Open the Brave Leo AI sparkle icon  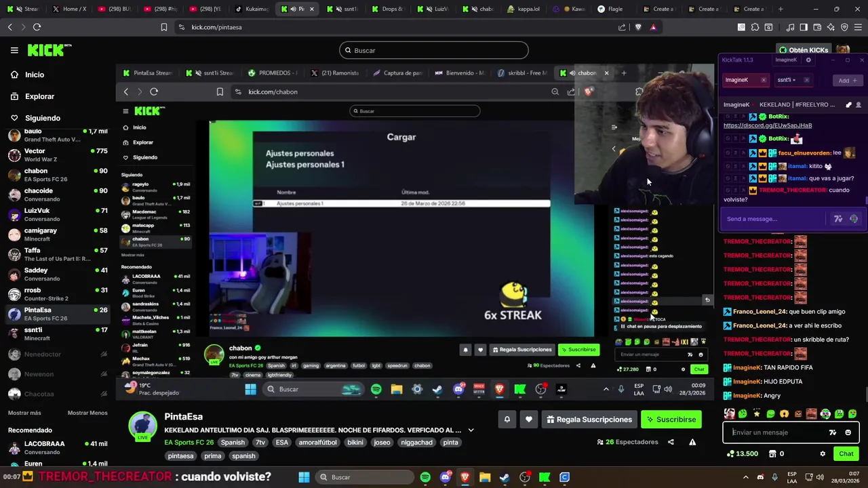(x=831, y=27)
